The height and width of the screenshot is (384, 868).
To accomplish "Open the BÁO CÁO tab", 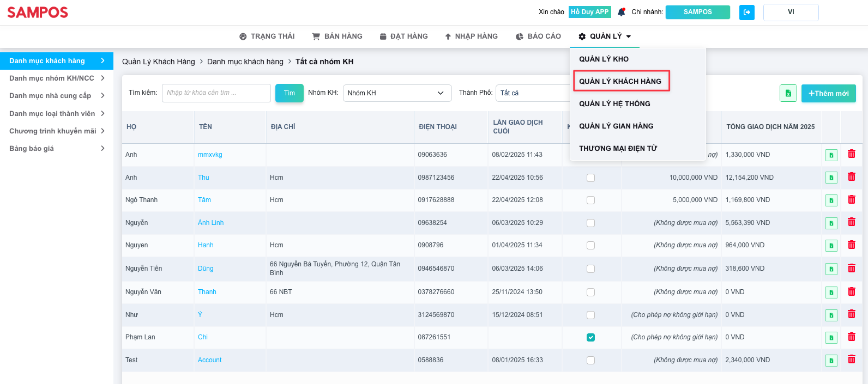I will [x=538, y=36].
